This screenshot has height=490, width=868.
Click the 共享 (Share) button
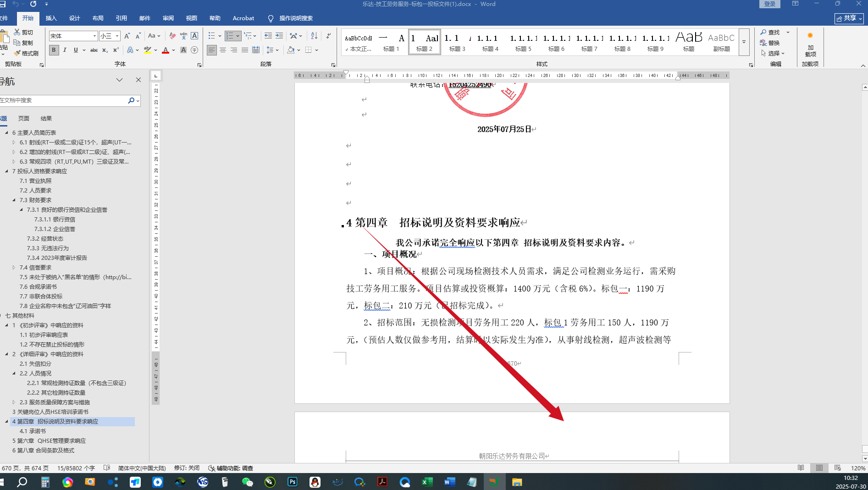coord(849,18)
